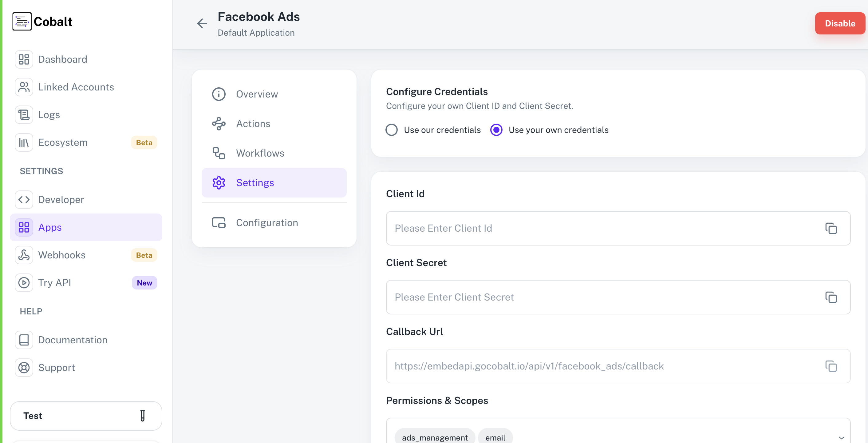Click the Try API play icon
The image size is (868, 443).
[x=24, y=282]
